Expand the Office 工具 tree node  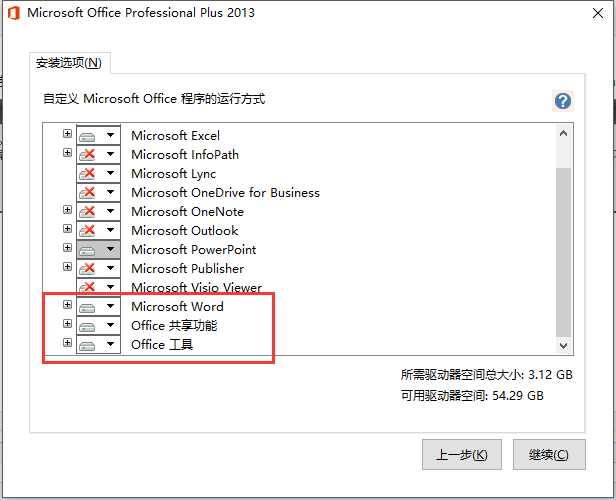tap(68, 342)
